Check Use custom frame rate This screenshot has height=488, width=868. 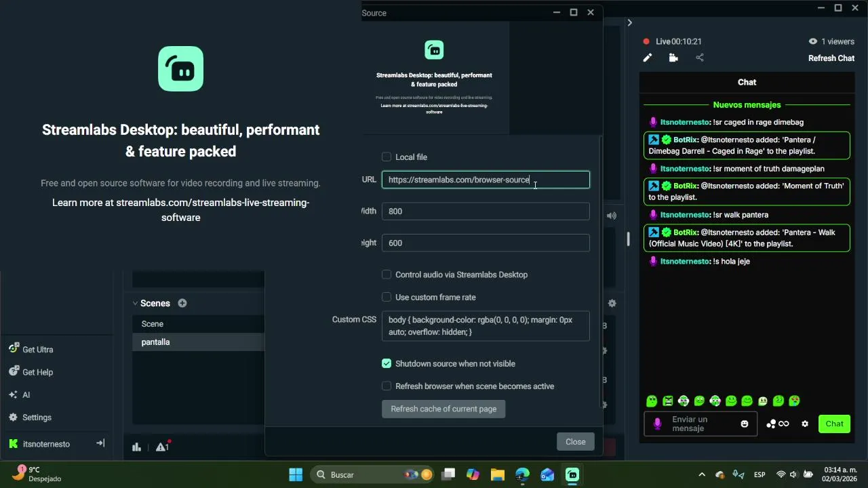(387, 297)
